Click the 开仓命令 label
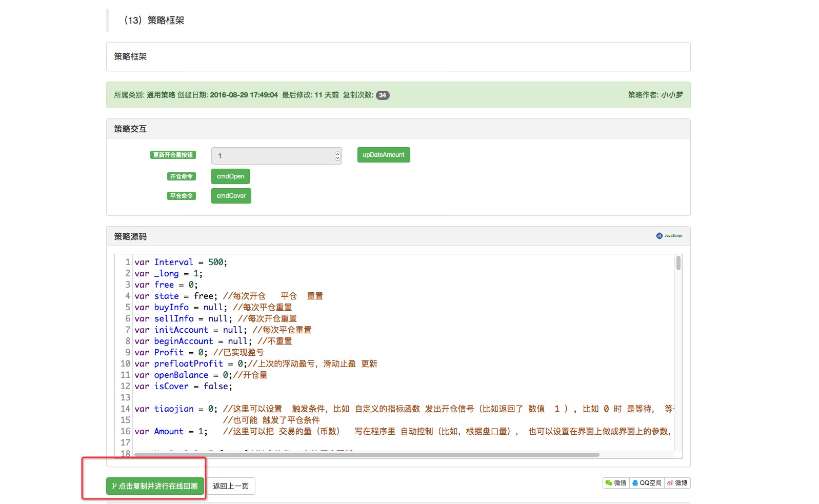This screenshot has height=504, width=819. coord(182,176)
